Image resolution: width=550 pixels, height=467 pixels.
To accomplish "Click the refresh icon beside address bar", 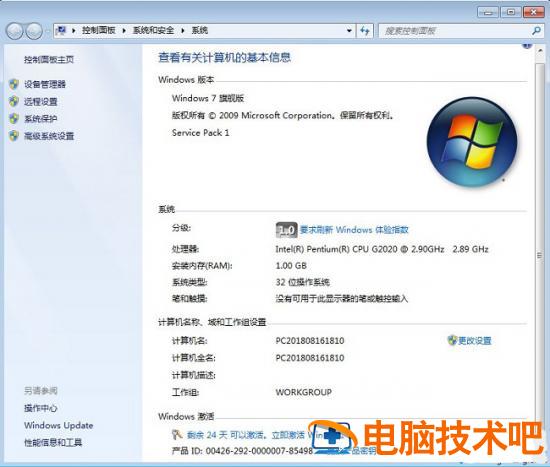I will pos(365,31).
